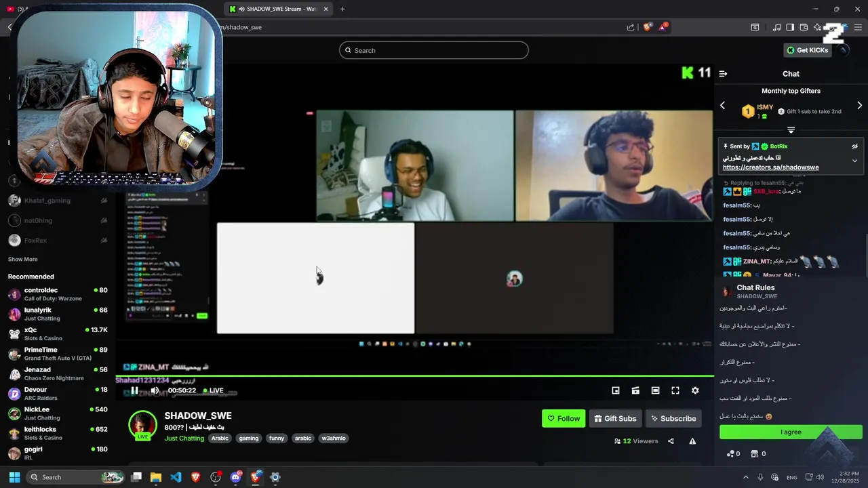This screenshot has height=488, width=868.
Task: Click Get KICKs button
Action: (808, 50)
